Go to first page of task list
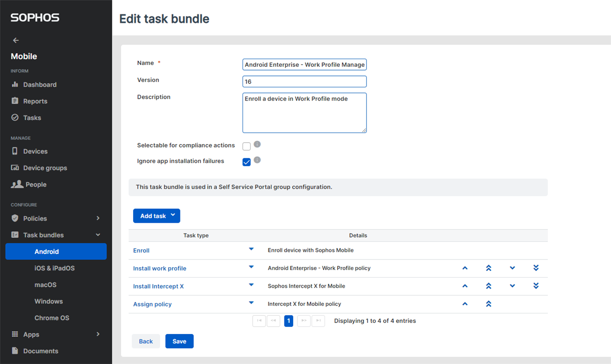Viewport: 611px width, 364px height. pos(259,321)
